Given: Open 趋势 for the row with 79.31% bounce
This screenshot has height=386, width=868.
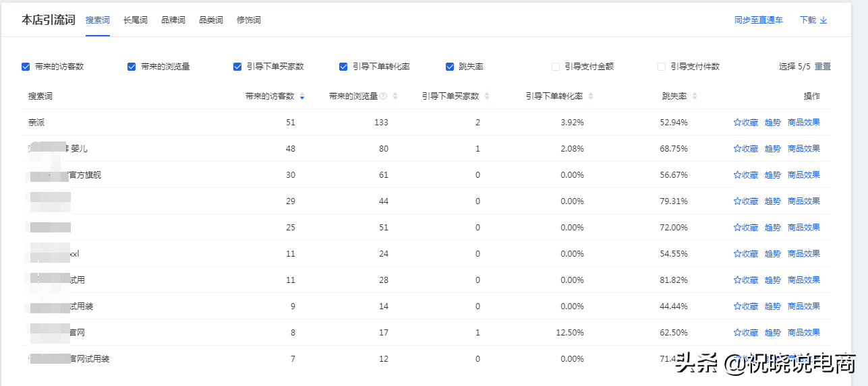Looking at the screenshot, I should click(x=773, y=201).
